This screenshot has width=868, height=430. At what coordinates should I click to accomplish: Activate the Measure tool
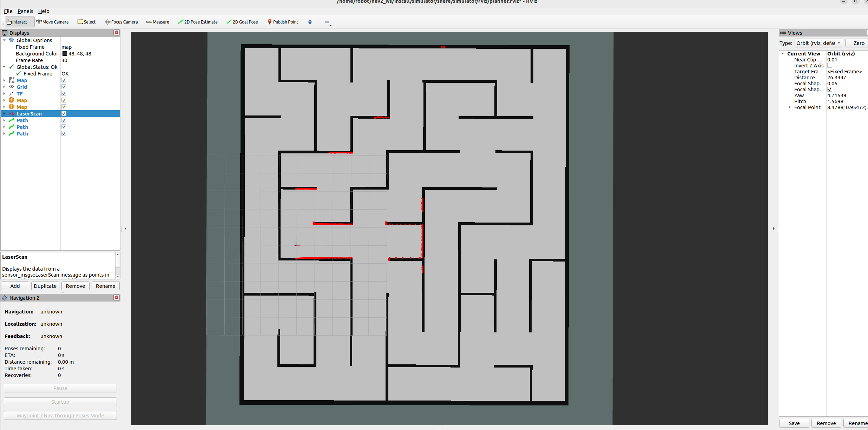coord(157,21)
